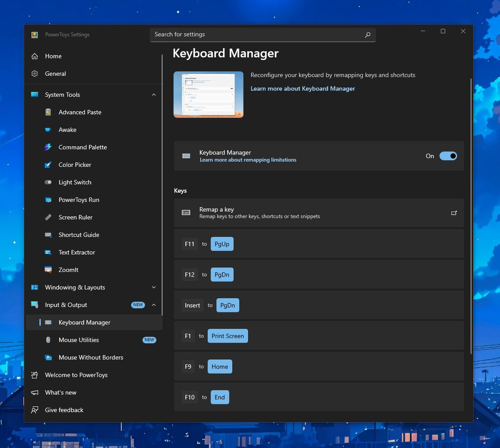Click the Light Switch icon
The height and width of the screenshot is (448, 500).
(48, 182)
